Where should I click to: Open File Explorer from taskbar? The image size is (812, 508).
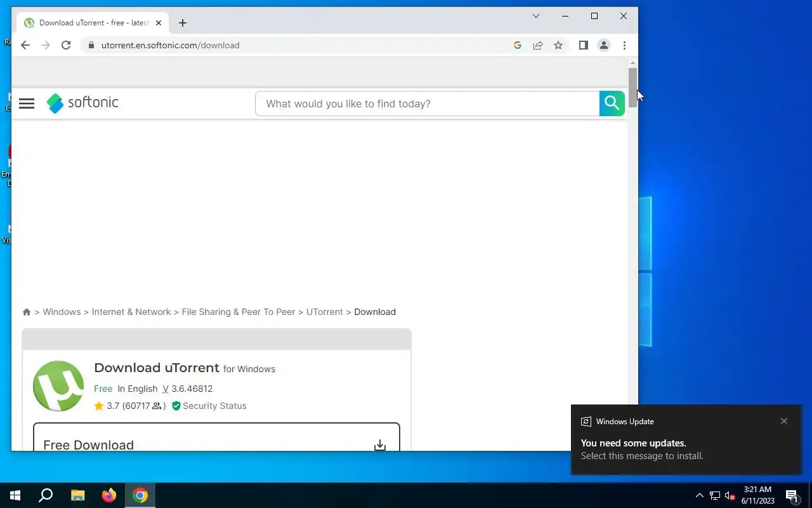tap(77, 495)
